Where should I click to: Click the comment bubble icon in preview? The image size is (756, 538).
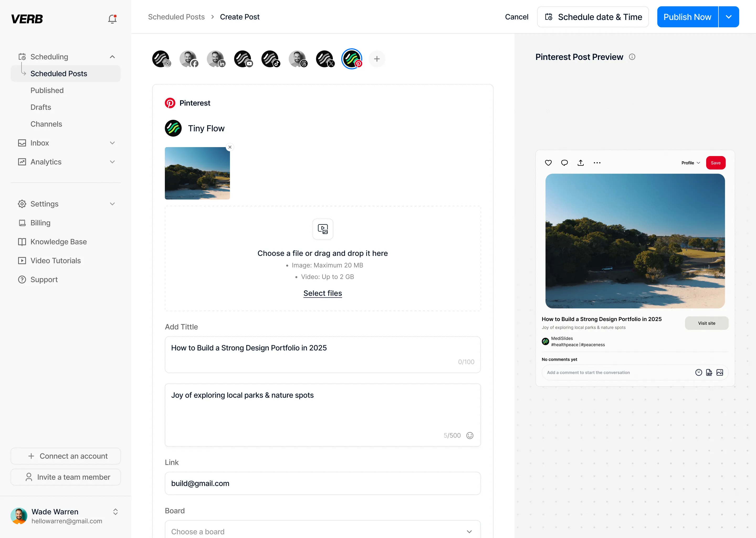[564, 163]
